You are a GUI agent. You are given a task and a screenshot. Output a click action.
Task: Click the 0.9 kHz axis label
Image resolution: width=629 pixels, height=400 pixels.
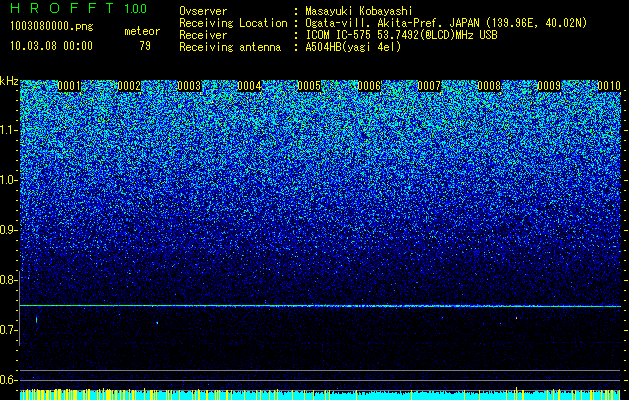click(x=9, y=230)
